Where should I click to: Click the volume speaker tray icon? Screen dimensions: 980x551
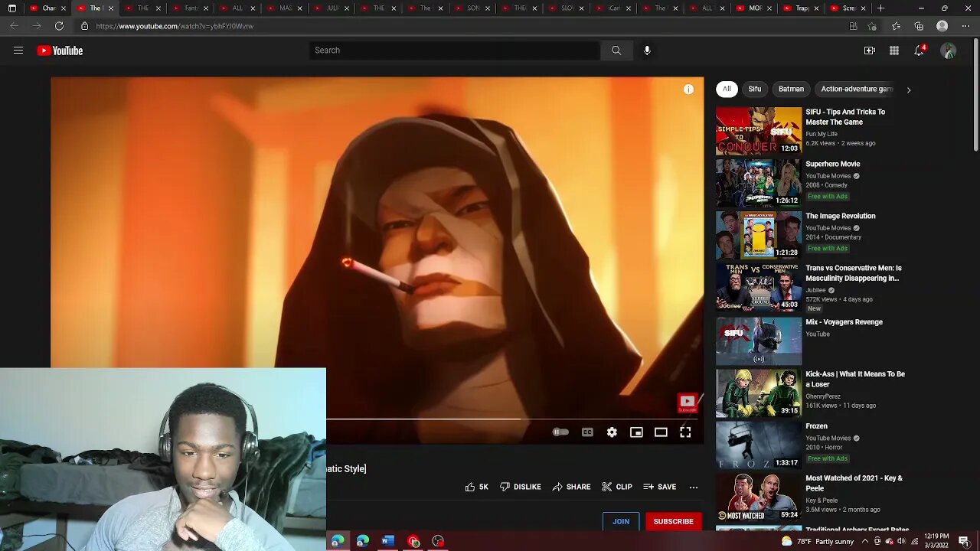click(x=901, y=541)
